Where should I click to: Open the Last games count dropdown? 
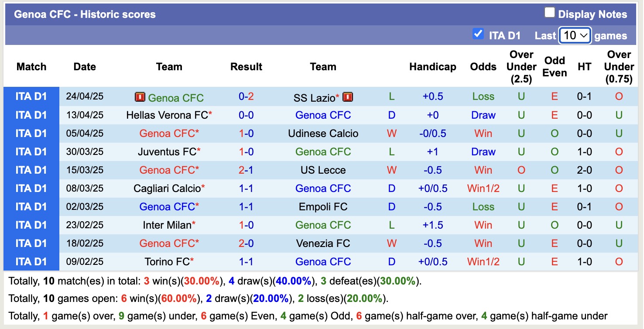tap(575, 35)
